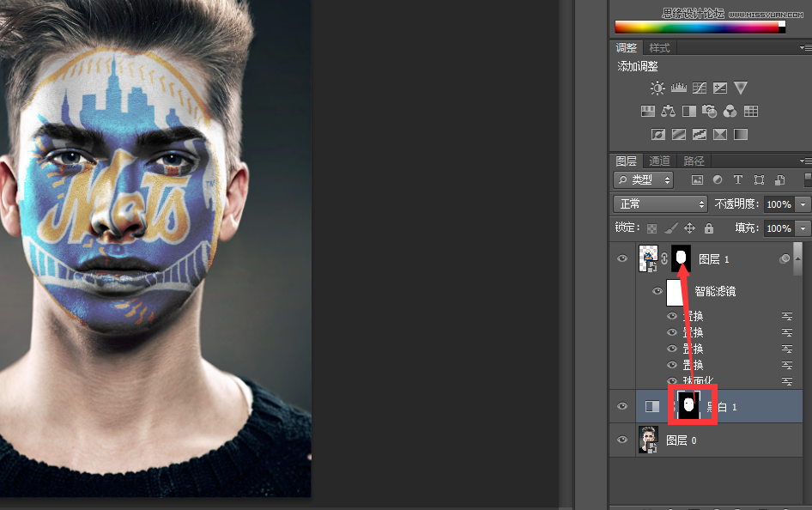
Task: Lock layer position
Action: [x=690, y=228]
